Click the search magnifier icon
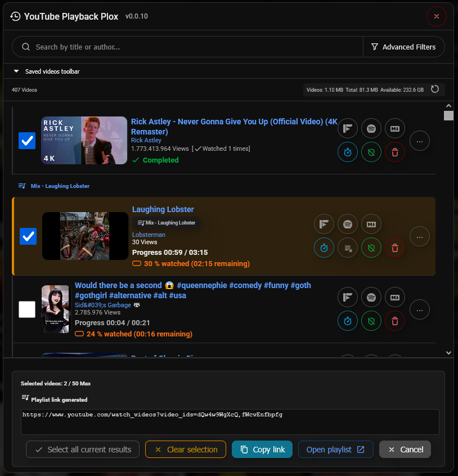This screenshot has height=476, width=458. [x=26, y=47]
